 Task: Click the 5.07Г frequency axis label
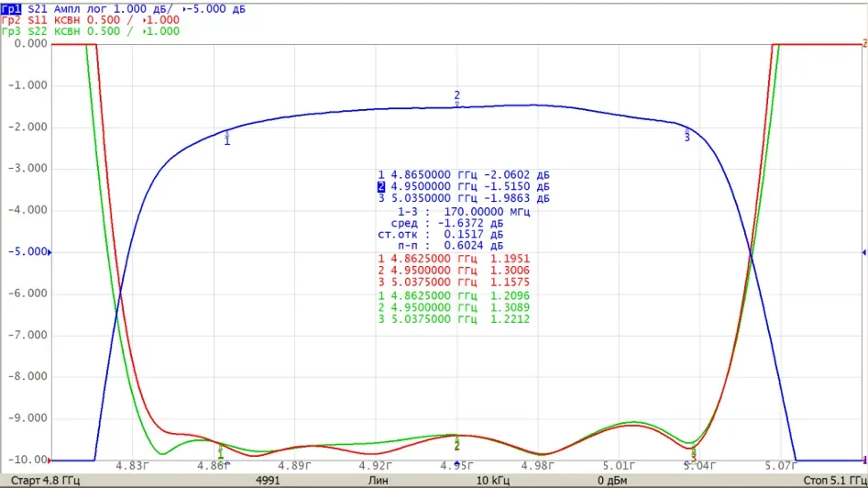(x=781, y=466)
